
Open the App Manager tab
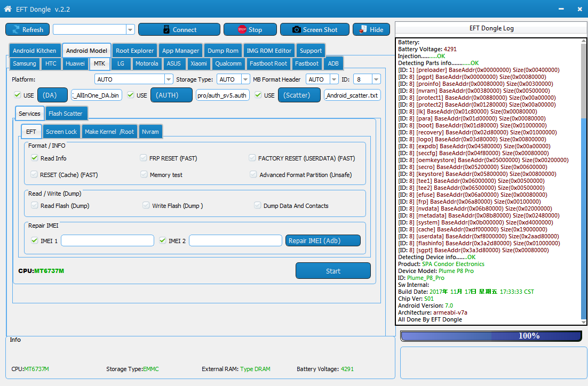(x=180, y=51)
